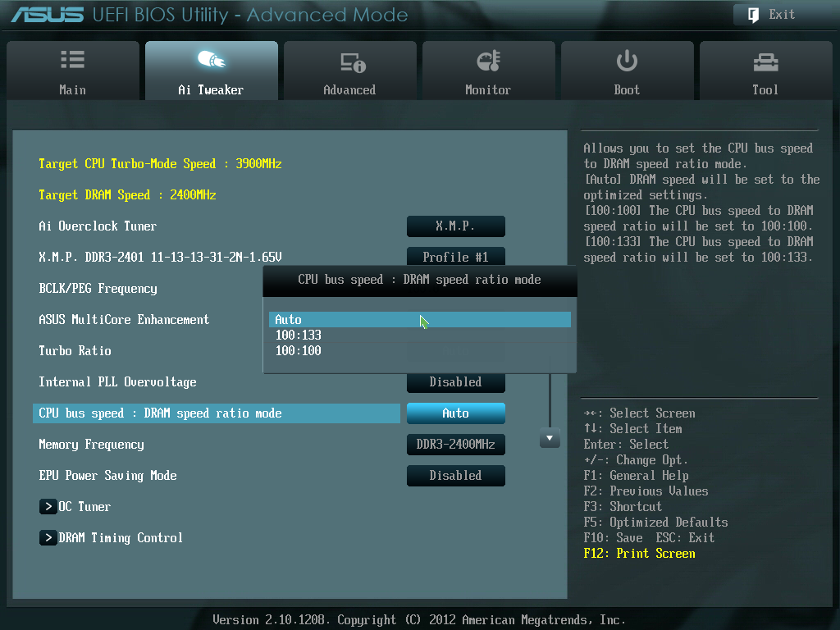Open DRAM Timing Control entry text
The height and width of the screenshot is (630, 840).
(x=121, y=537)
